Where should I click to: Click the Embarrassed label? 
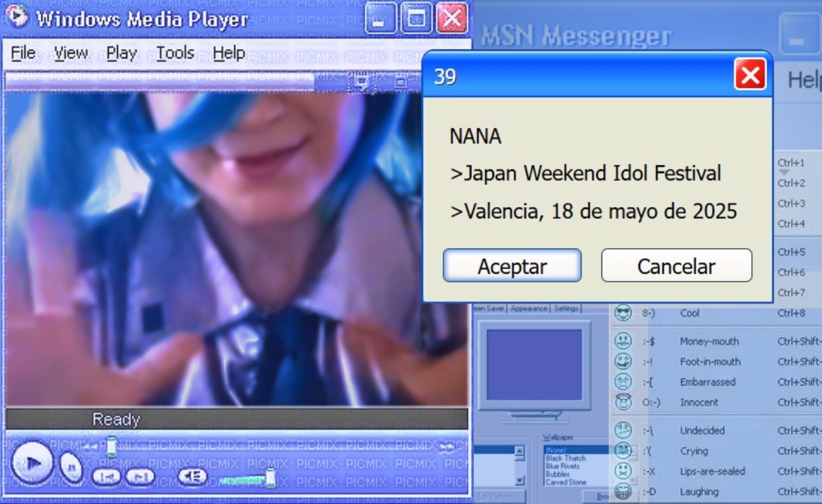(x=708, y=382)
